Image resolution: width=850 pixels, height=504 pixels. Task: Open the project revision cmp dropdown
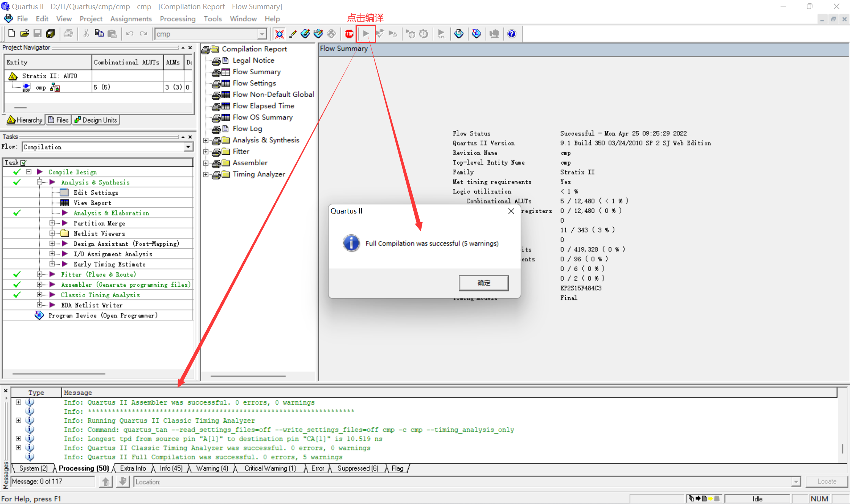coord(262,34)
